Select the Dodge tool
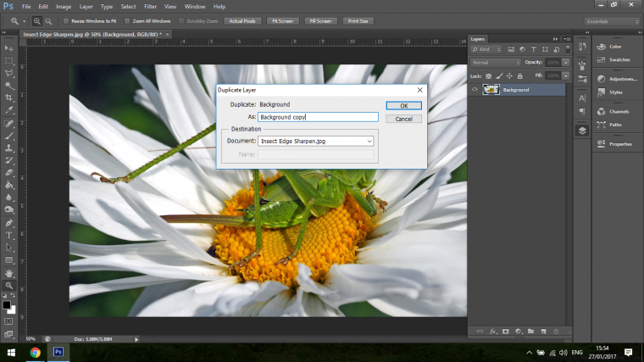This screenshot has height=362, width=644. (x=8, y=209)
